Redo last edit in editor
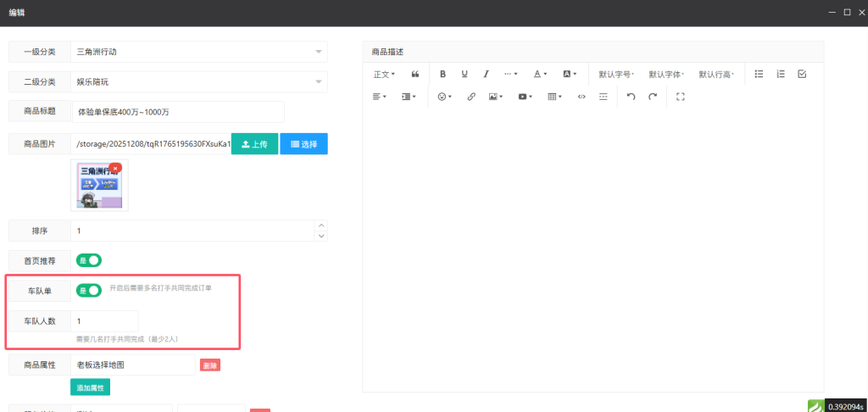 tap(653, 97)
